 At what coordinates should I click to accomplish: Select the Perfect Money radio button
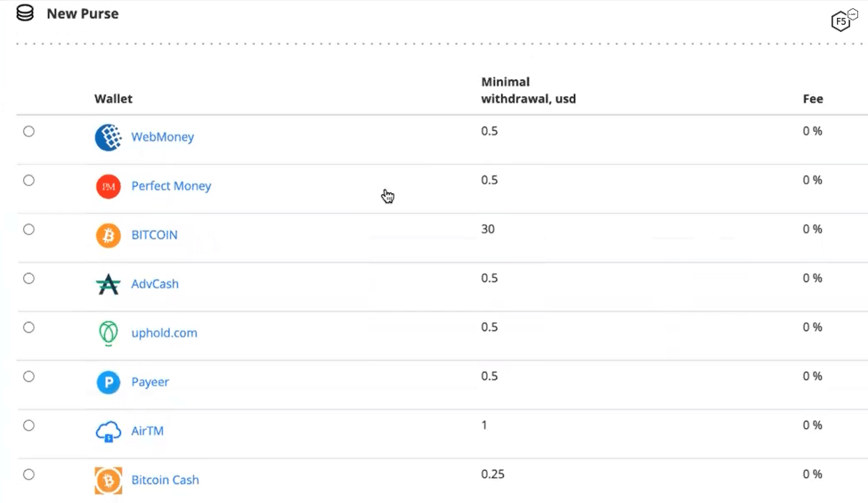coord(29,181)
